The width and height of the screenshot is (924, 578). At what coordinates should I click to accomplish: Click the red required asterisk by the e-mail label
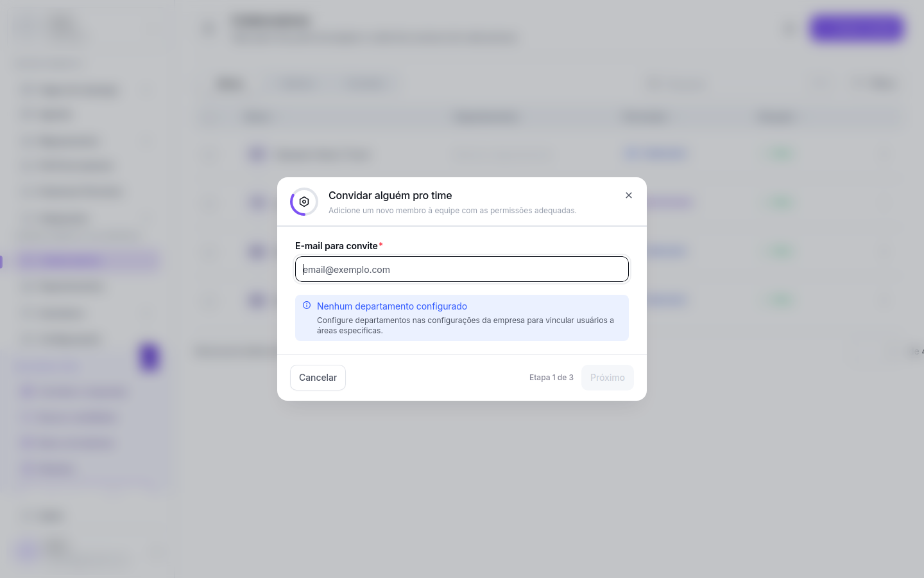[381, 245]
